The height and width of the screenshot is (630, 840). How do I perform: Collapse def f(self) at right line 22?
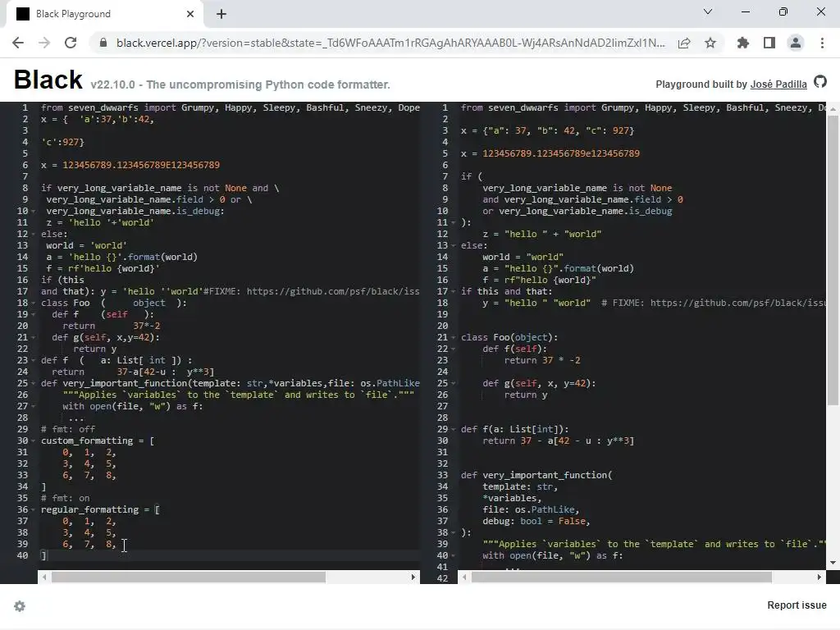click(453, 349)
